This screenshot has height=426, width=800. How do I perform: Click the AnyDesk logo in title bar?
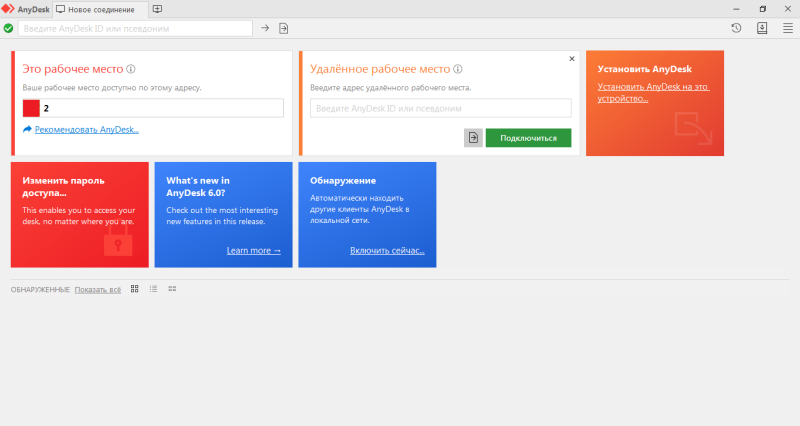coord(8,9)
